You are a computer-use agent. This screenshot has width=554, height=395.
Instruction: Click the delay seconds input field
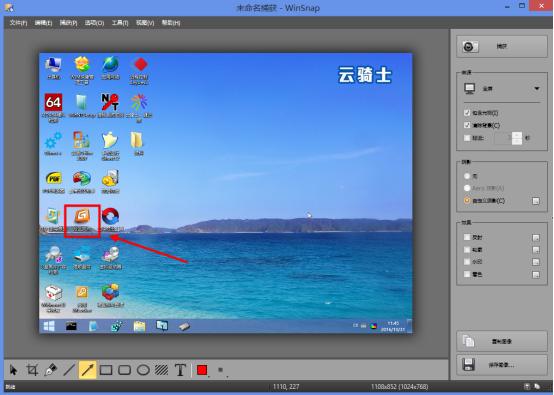[x=503, y=138]
